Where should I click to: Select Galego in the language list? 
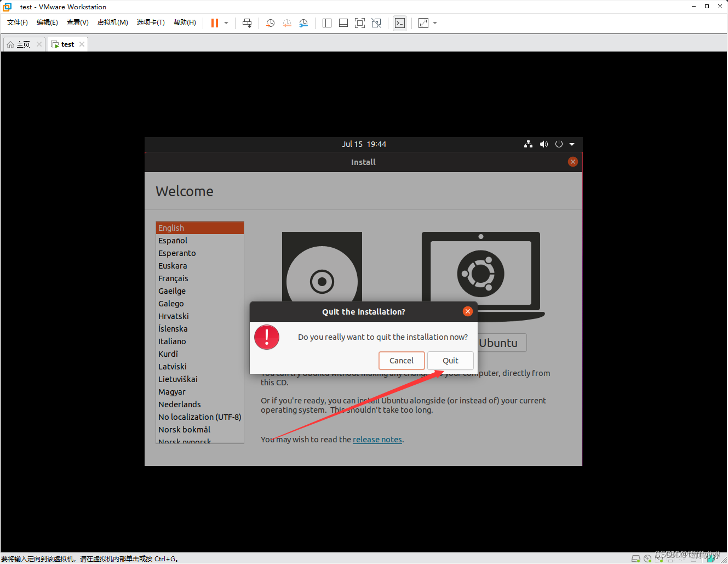[200, 304]
